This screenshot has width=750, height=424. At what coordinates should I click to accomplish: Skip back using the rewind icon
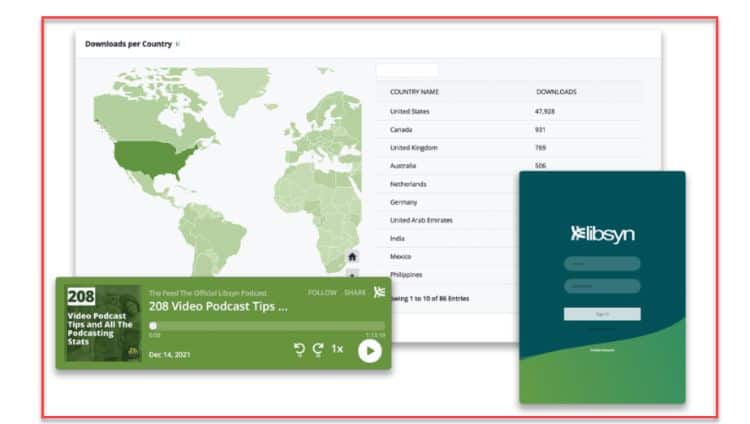click(x=299, y=350)
